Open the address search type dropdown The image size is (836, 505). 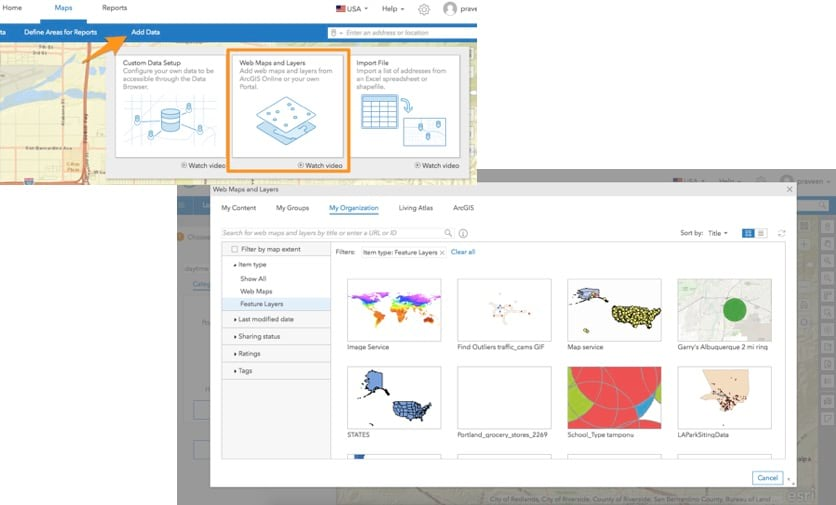click(x=336, y=33)
